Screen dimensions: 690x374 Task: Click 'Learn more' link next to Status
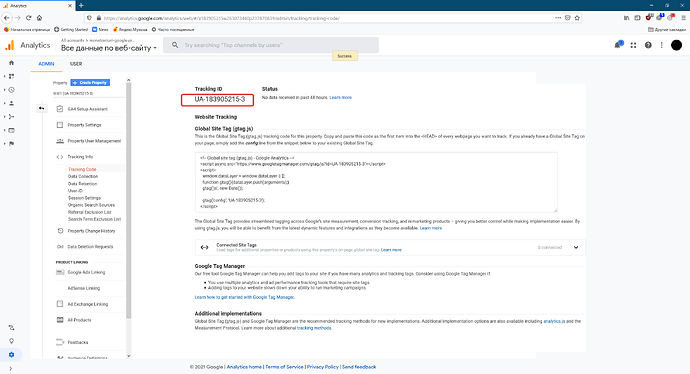[341, 97]
